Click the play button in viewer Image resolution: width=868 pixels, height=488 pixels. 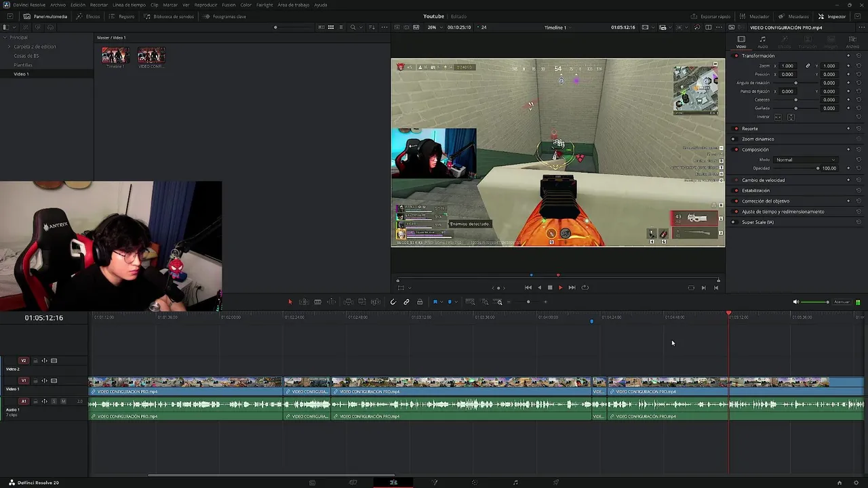(x=560, y=287)
